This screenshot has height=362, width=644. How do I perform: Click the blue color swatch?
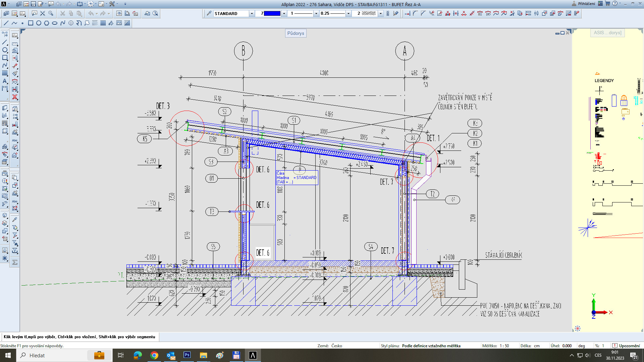[x=272, y=13]
